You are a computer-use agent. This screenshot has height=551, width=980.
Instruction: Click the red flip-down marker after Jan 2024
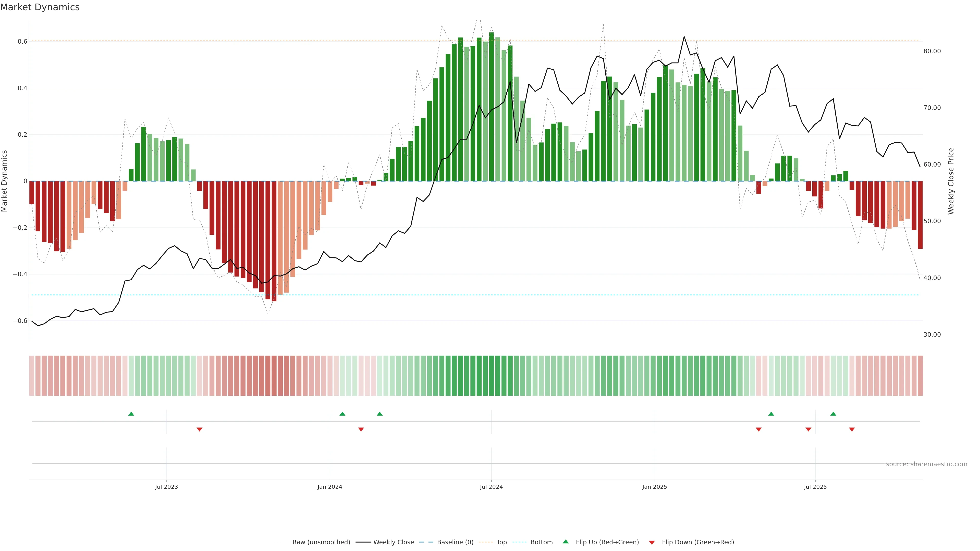coord(361,429)
